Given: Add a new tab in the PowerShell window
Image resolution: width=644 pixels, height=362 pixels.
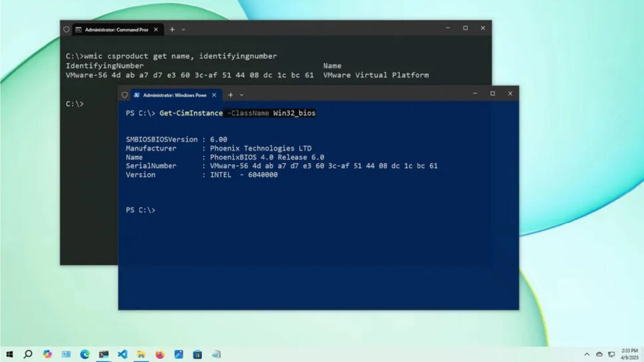Looking at the screenshot, I should (230, 95).
